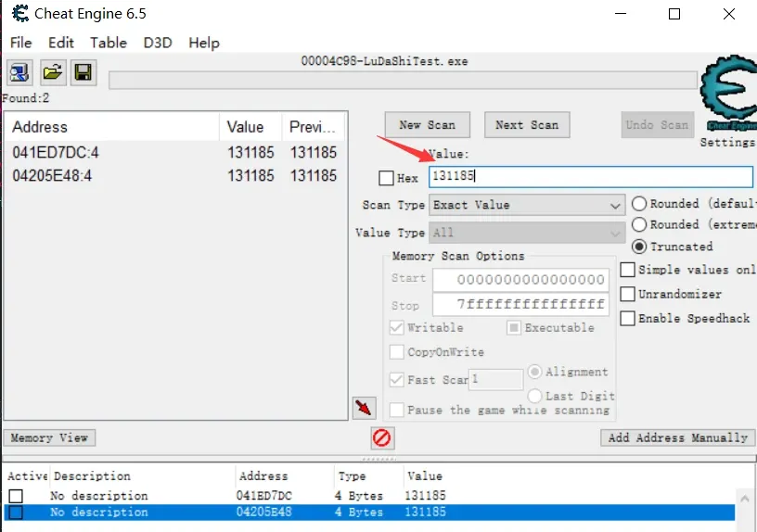Viewport: 757px width, 532px height.
Task: Click the Type column header in address list
Action: pos(368,476)
